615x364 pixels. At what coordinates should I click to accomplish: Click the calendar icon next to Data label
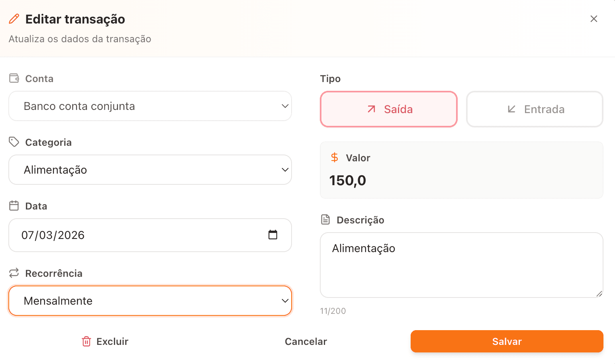[x=14, y=205]
